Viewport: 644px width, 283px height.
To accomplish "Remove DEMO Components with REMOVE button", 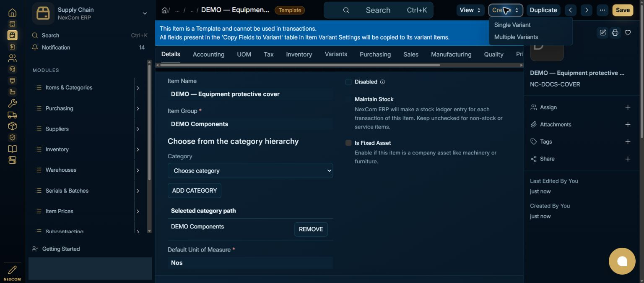I will coord(311,229).
